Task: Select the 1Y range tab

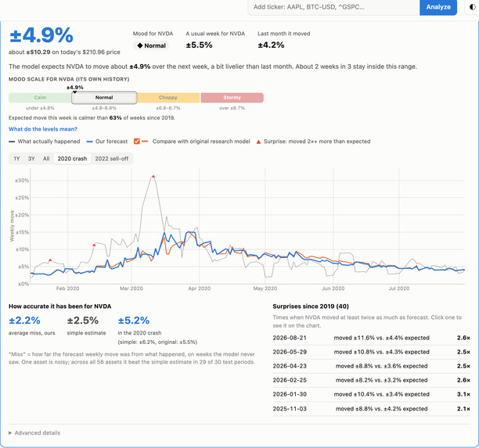Action: point(16,159)
